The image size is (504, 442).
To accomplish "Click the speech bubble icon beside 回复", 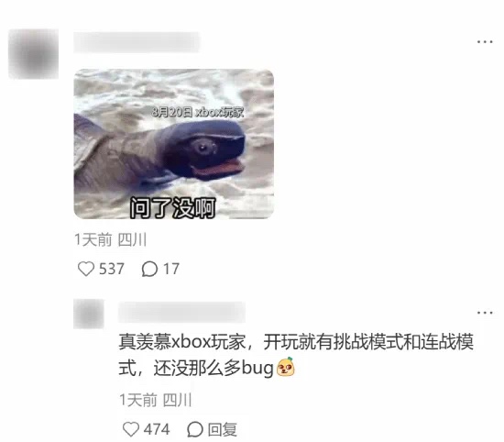I will (195, 429).
